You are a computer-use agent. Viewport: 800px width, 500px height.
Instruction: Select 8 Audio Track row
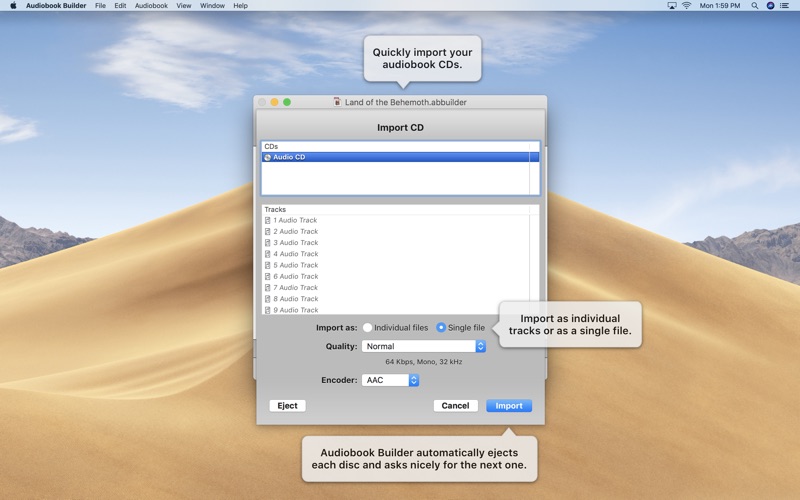tap(401, 298)
